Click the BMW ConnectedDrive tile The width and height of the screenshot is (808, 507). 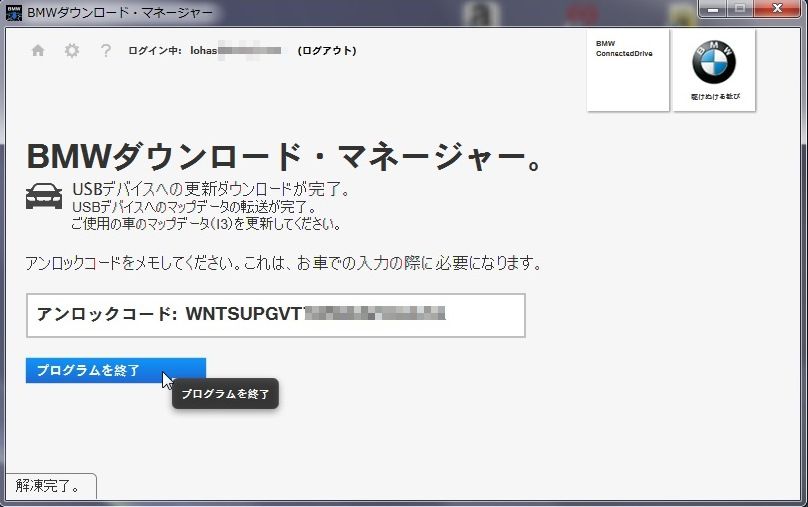(x=628, y=70)
